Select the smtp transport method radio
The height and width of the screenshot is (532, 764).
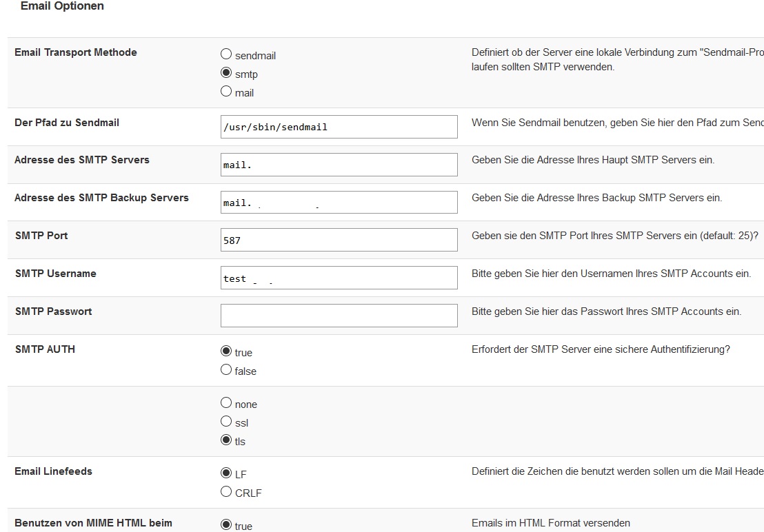(226, 73)
